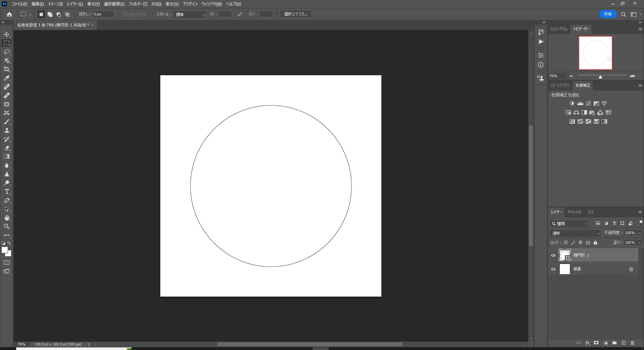Create new adjustment layer icon
The height and width of the screenshot is (350, 644).
click(x=605, y=343)
